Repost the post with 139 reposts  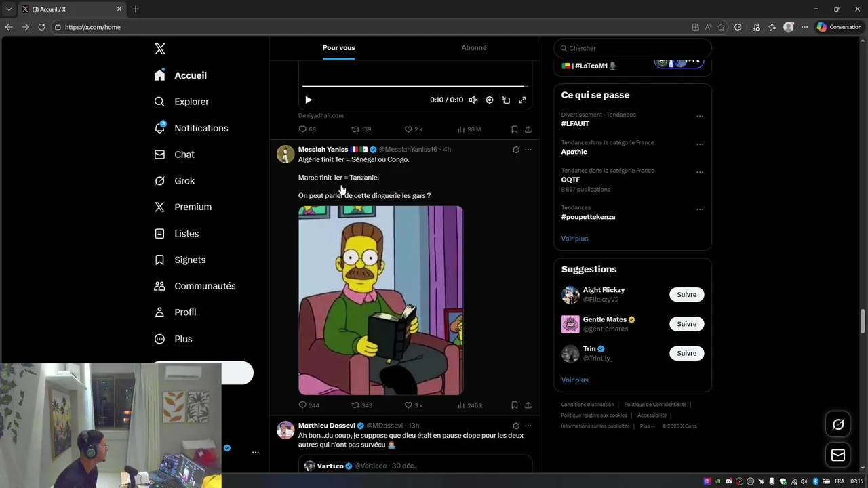361,129
